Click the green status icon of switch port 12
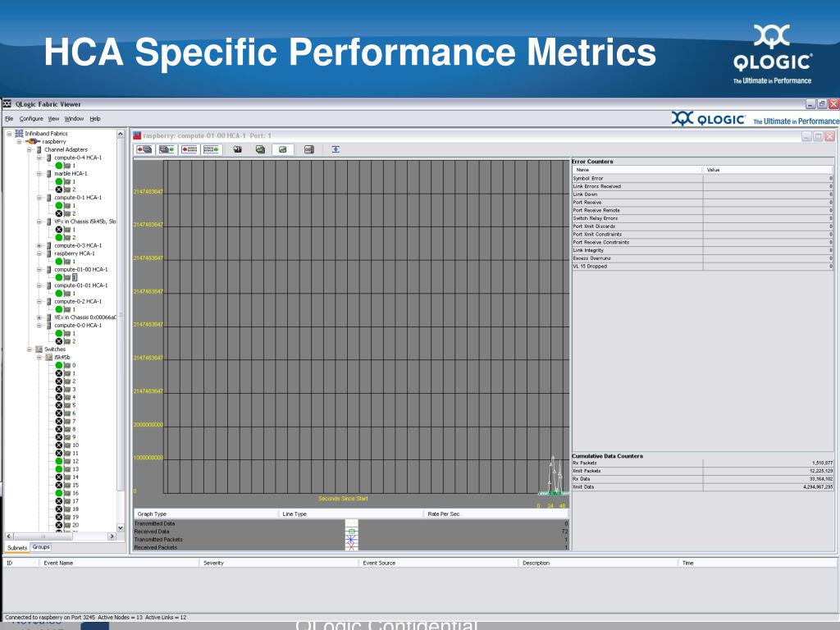840x630 pixels. pos(59,461)
